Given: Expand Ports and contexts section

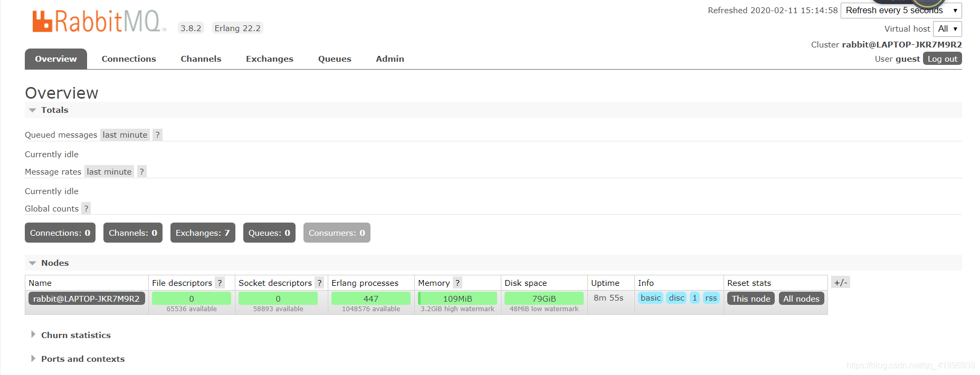Looking at the screenshot, I should click(x=78, y=359).
